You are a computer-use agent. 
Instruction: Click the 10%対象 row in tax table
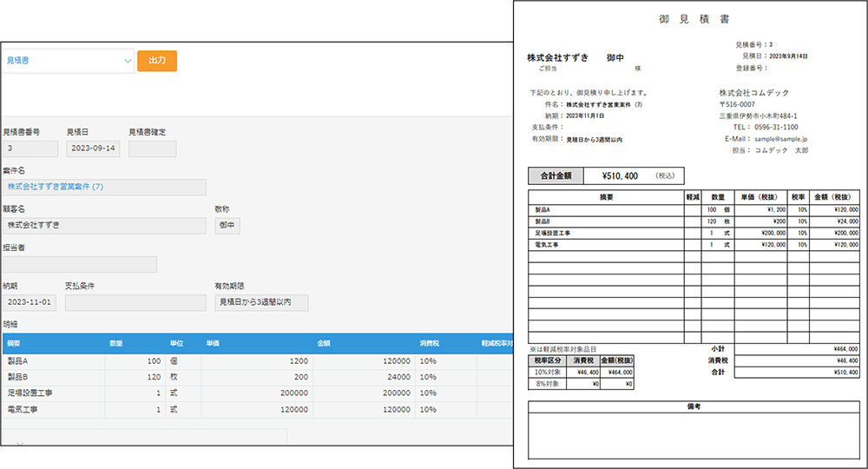(582, 372)
